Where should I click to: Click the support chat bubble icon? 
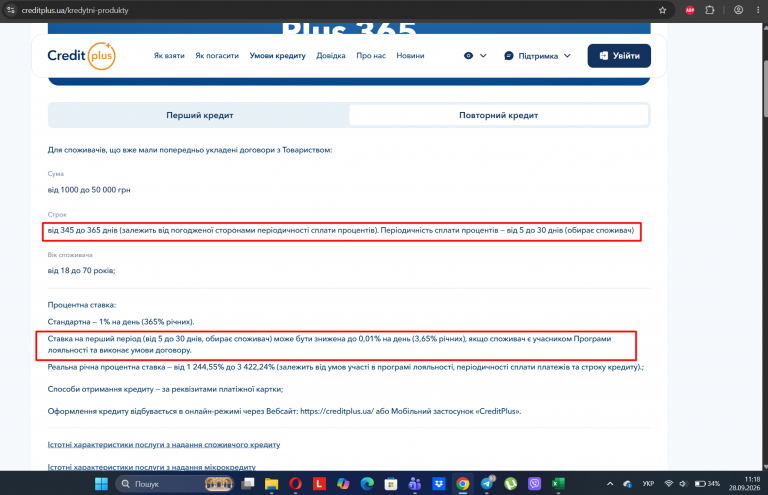[508, 56]
